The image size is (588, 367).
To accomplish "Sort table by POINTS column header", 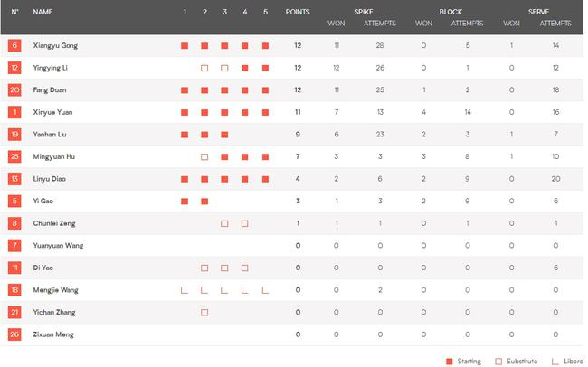I will (298, 12).
